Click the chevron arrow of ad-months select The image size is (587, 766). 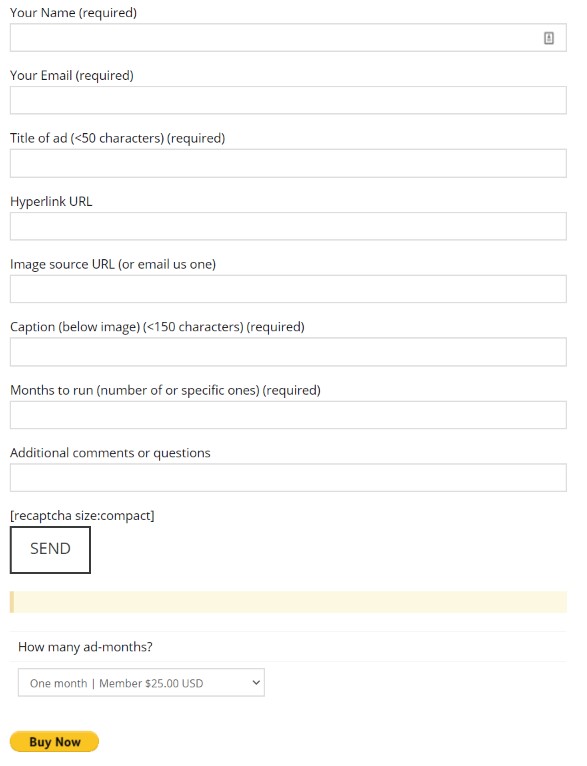256,682
